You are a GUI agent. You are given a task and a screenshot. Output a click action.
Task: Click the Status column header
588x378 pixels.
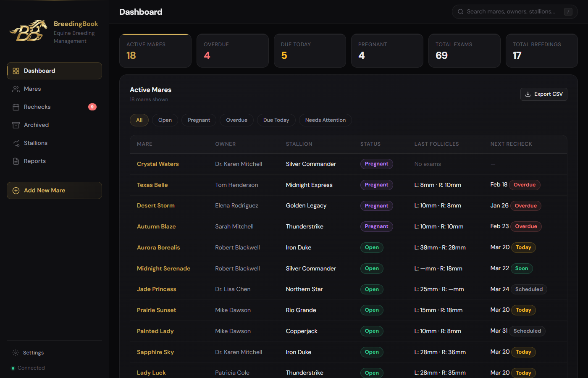(370, 144)
